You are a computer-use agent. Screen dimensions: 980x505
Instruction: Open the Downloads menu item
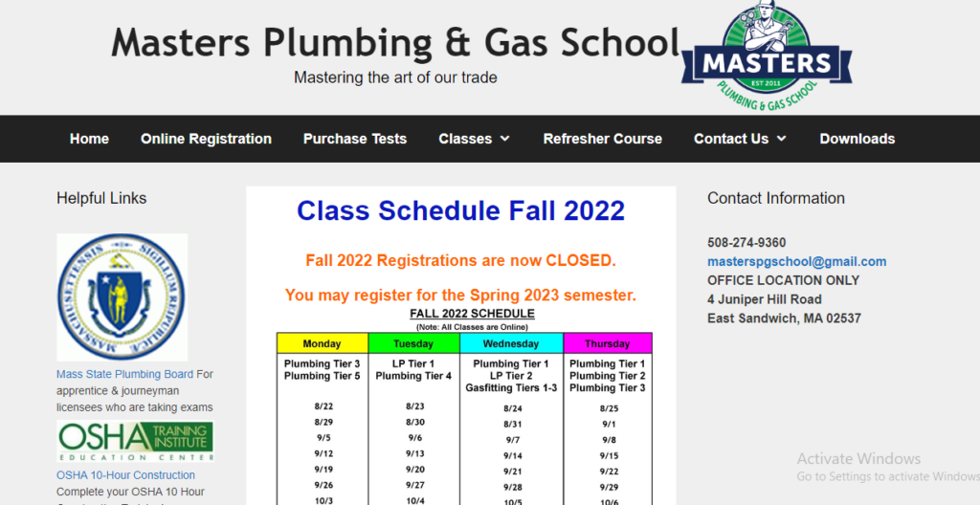(x=857, y=139)
